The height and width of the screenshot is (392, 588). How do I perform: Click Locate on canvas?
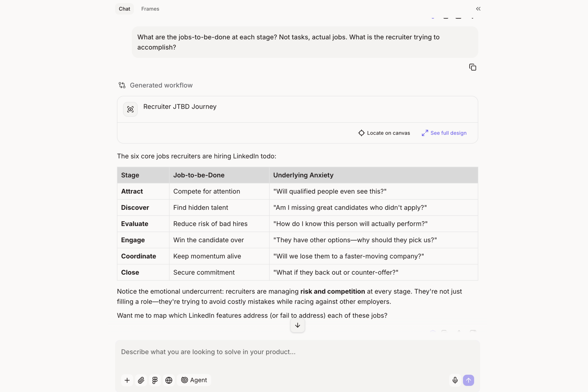[384, 133]
